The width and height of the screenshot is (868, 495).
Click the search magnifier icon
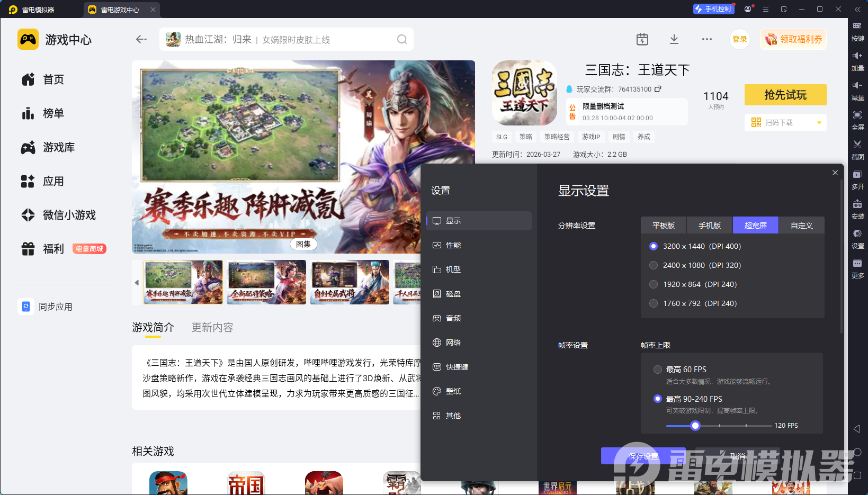[402, 39]
